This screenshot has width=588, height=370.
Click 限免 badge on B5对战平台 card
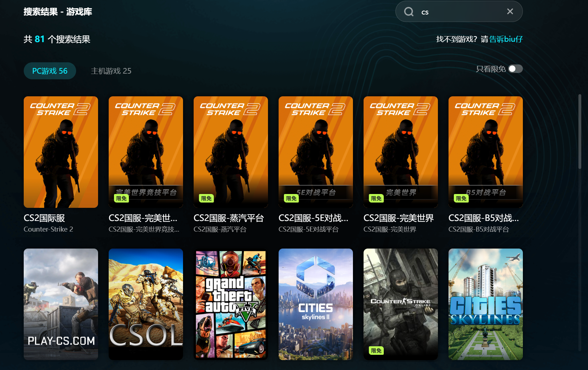tap(461, 198)
